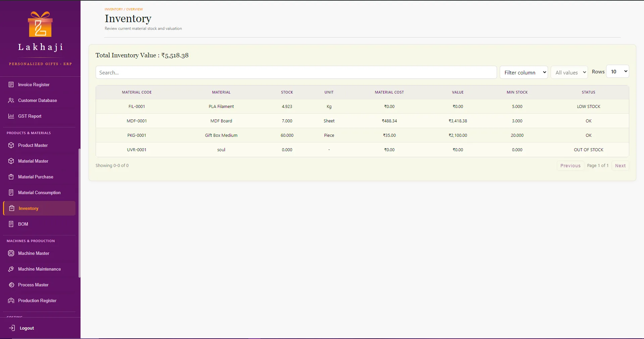Click the OUT OF STOCK status
644x339 pixels.
coord(588,150)
